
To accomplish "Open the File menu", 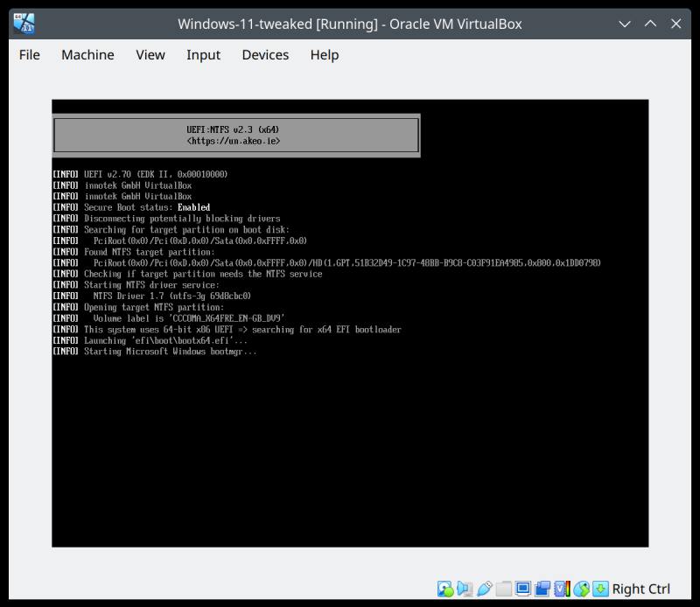I will click(29, 54).
